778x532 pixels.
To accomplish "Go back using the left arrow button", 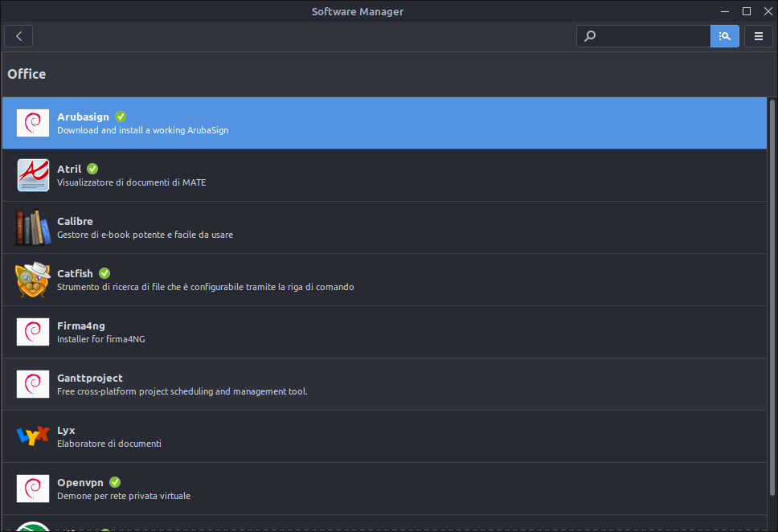I will (18, 36).
